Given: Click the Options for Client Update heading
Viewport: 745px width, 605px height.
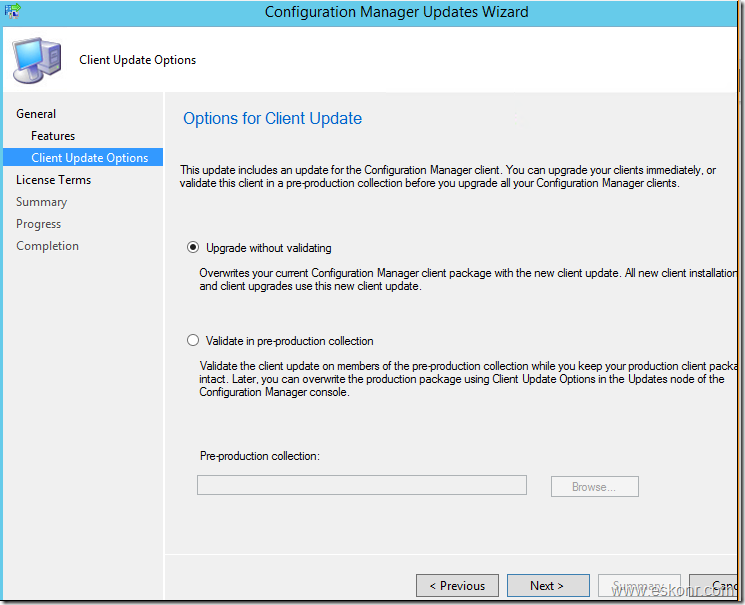Looking at the screenshot, I should [272, 119].
